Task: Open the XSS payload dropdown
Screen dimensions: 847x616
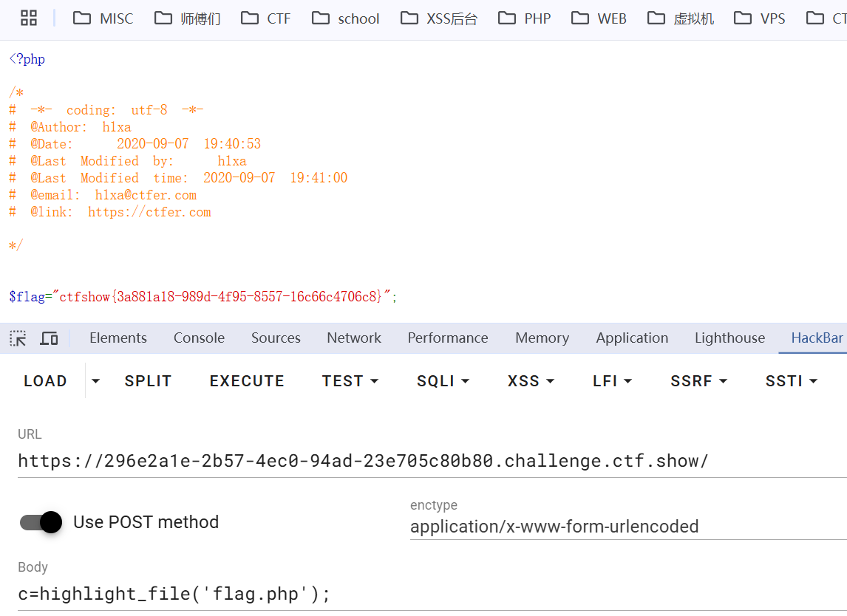Action: 531,381
